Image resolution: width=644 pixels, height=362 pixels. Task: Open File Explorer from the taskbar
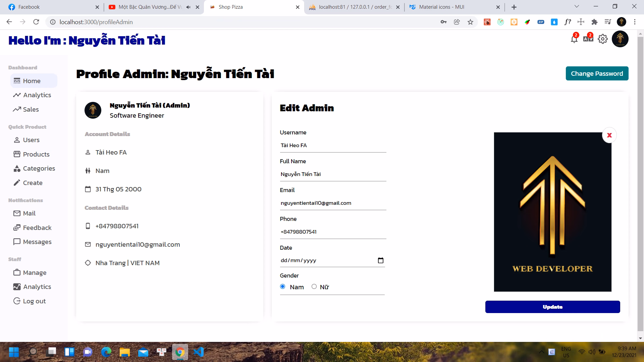coord(125,352)
